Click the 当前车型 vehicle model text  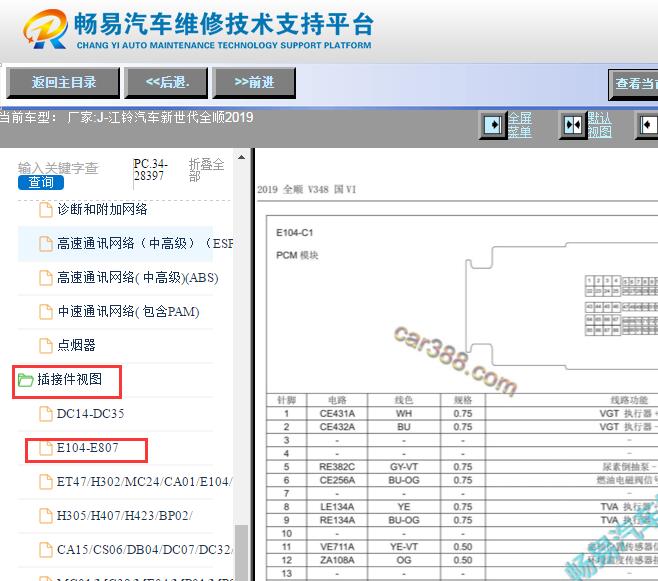point(126,117)
